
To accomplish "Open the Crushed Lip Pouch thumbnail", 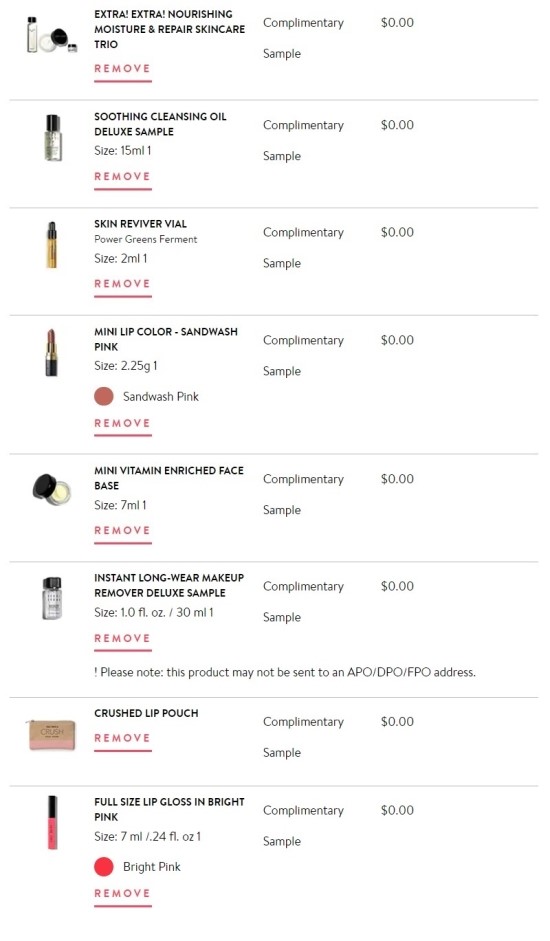I will (x=52, y=735).
